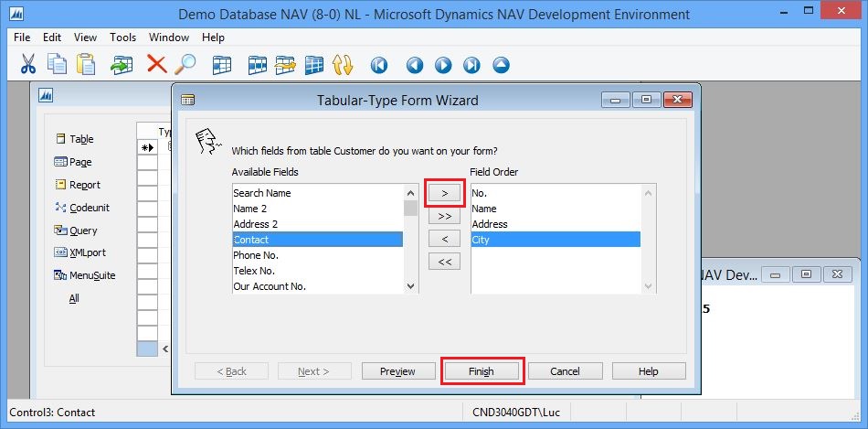
Task: Select XMLport in Object Designer
Action: pos(80,252)
